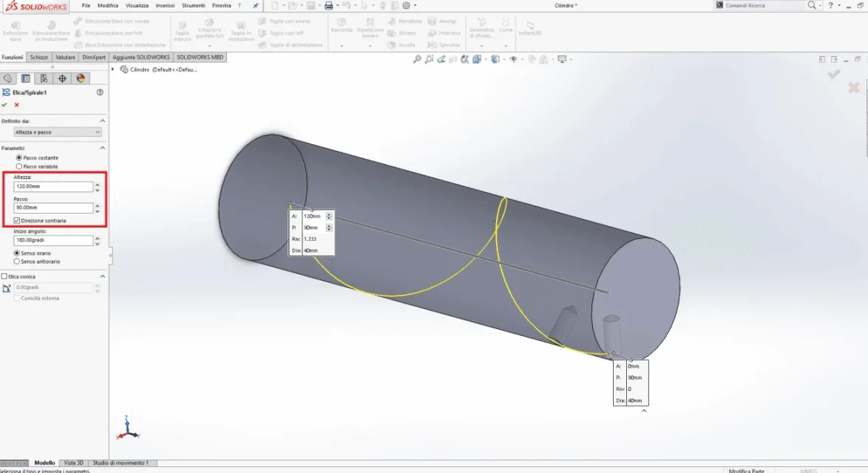Expand the Cilindro tree node arrow
Image resolution: width=868 pixels, height=473 pixels.
point(113,69)
